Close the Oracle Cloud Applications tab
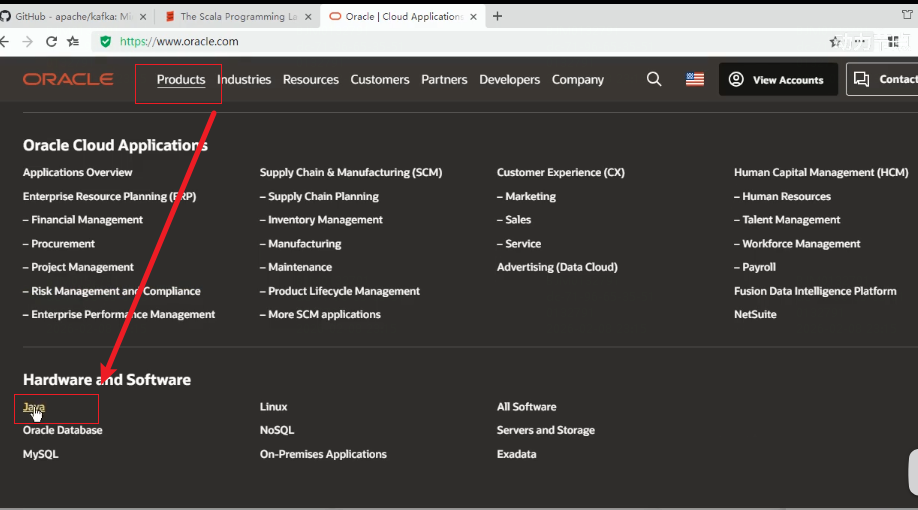Image resolution: width=918 pixels, height=510 pixels. point(473,17)
